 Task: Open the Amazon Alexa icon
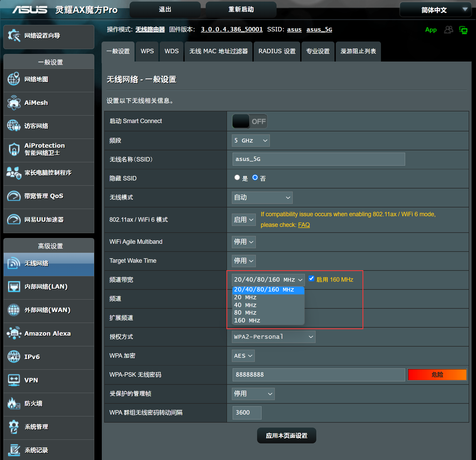click(14, 333)
